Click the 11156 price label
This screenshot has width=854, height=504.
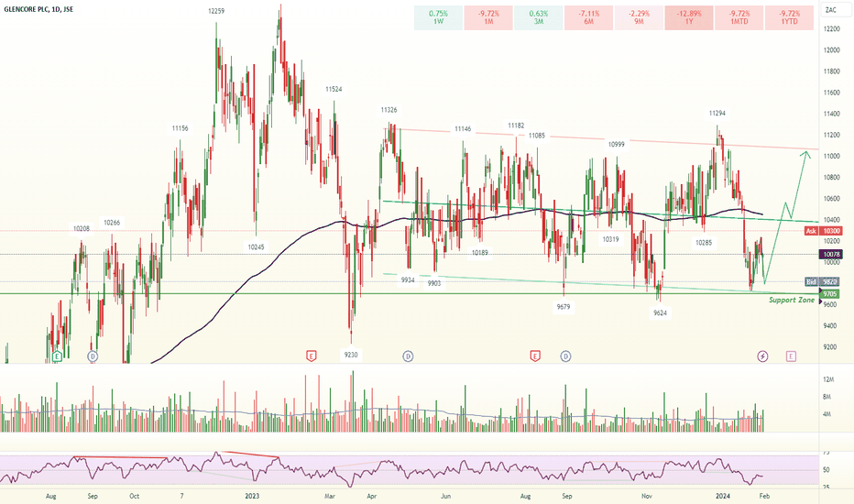coord(181,128)
